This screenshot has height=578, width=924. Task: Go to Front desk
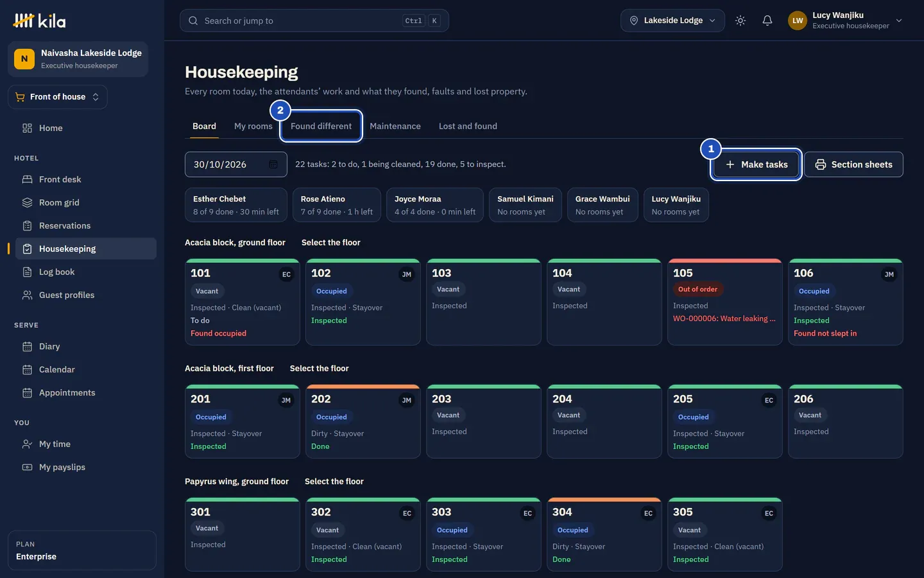[85, 179]
